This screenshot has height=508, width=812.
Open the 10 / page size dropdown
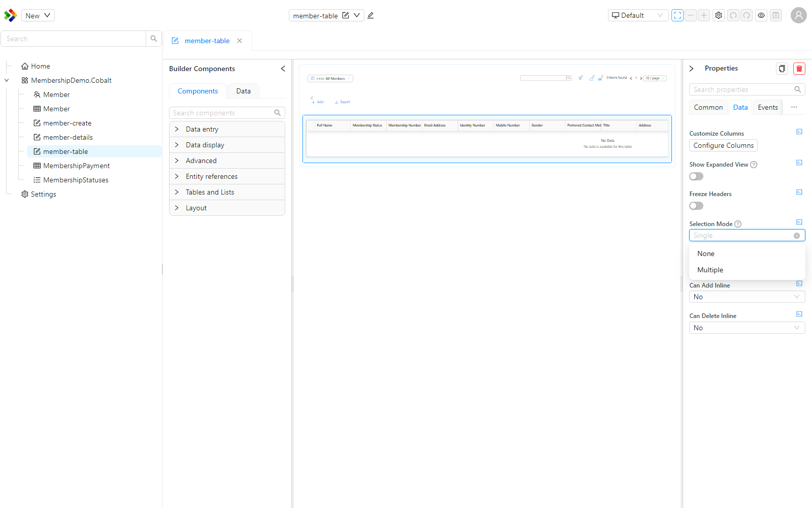tap(655, 78)
